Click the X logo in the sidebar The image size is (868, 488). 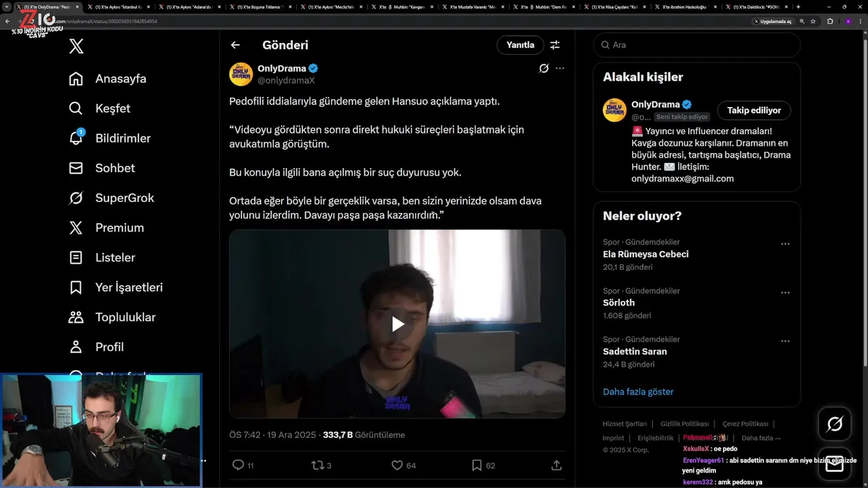click(76, 46)
